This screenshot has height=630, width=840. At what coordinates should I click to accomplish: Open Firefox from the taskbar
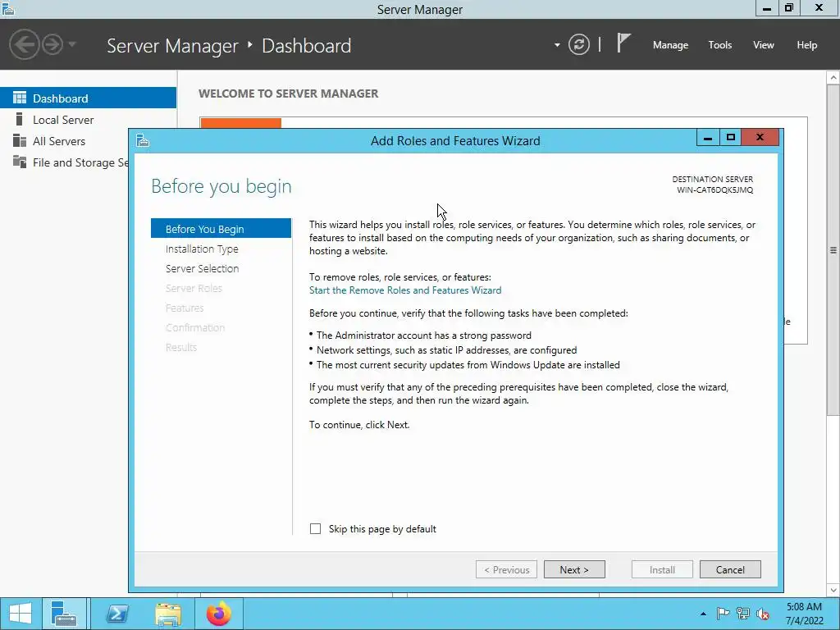point(219,614)
